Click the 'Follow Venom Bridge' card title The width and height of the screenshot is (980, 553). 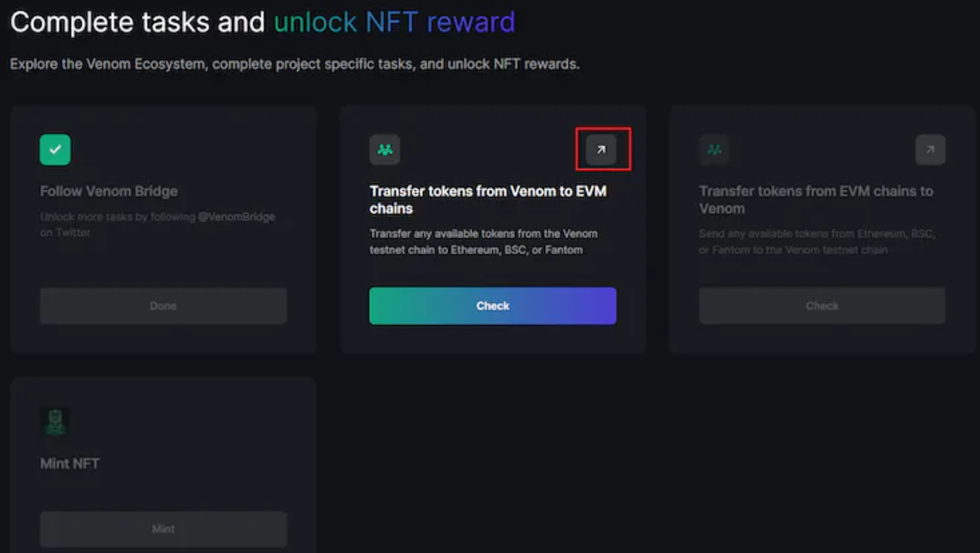[109, 191]
